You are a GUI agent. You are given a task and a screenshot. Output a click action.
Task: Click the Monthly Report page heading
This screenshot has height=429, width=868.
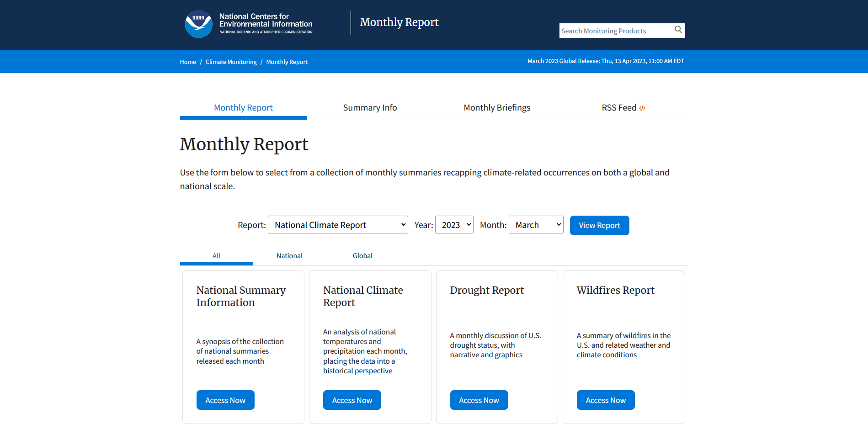244,144
